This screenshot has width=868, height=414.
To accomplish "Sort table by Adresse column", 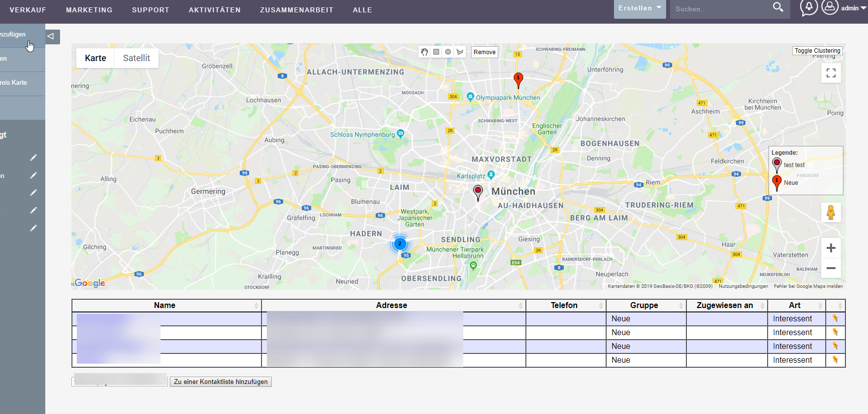I will [393, 306].
